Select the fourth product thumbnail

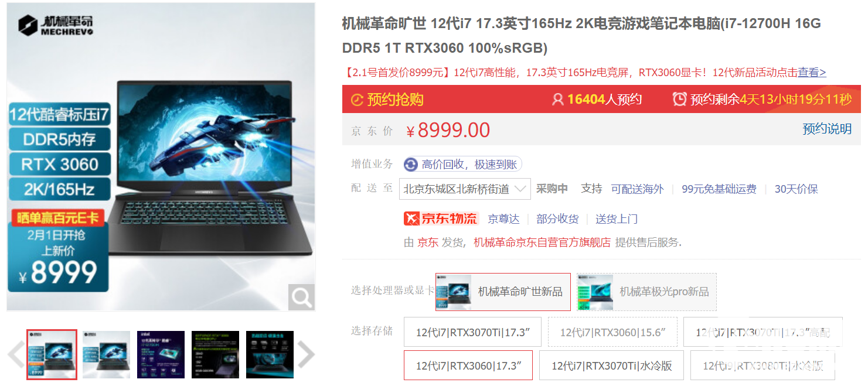[x=215, y=354]
